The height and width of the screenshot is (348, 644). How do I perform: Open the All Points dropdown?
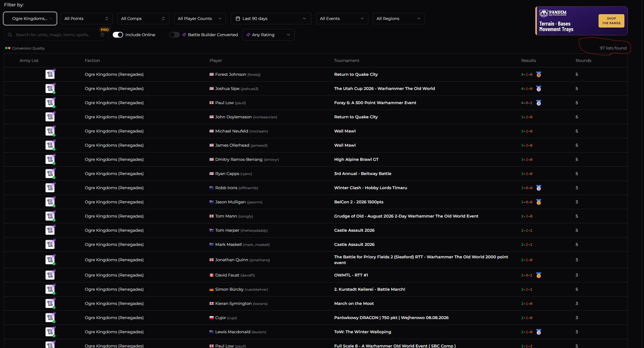(x=86, y=19)
